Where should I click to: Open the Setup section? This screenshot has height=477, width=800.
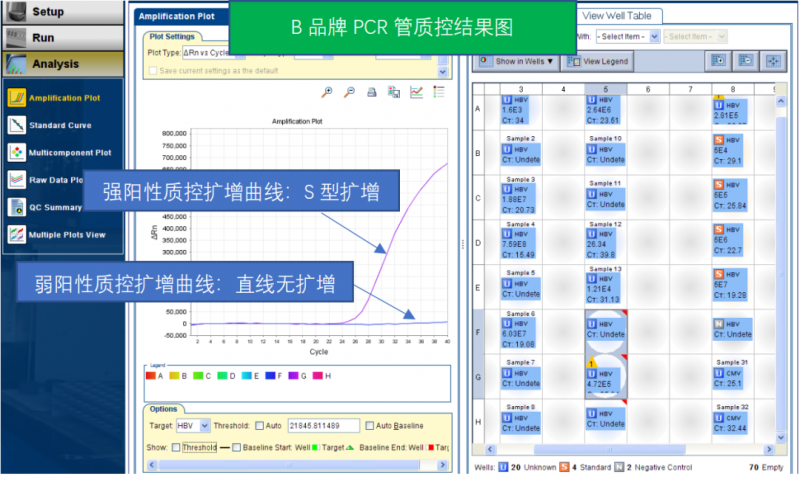(x=62, y=12)
